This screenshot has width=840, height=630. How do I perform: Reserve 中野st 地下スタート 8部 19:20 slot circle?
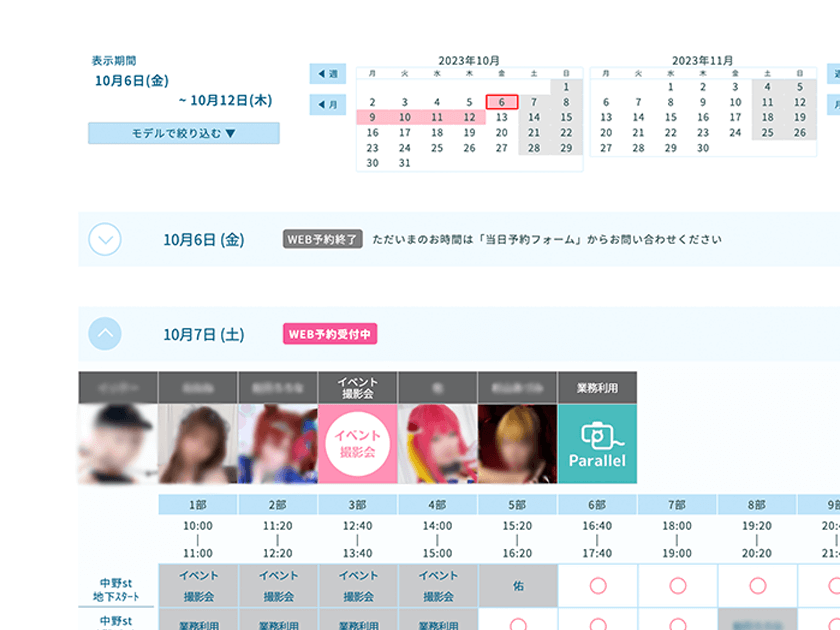tap(758, 586)
